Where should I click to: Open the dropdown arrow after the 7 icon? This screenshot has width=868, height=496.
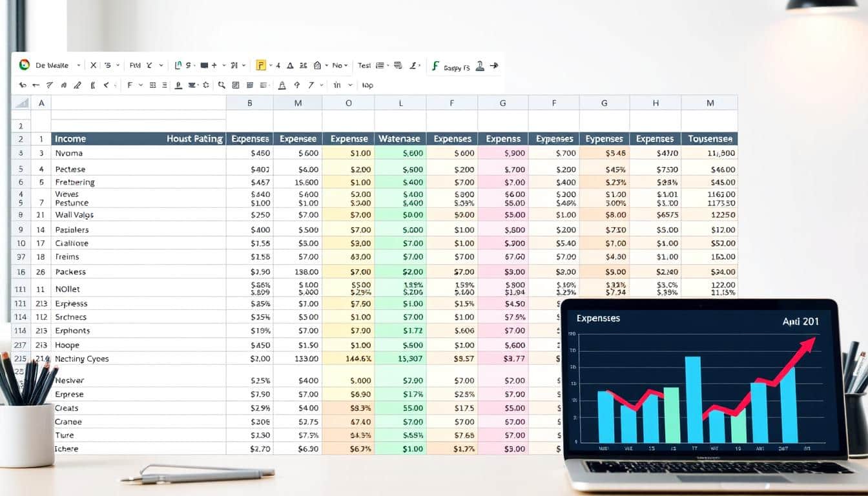322,85
